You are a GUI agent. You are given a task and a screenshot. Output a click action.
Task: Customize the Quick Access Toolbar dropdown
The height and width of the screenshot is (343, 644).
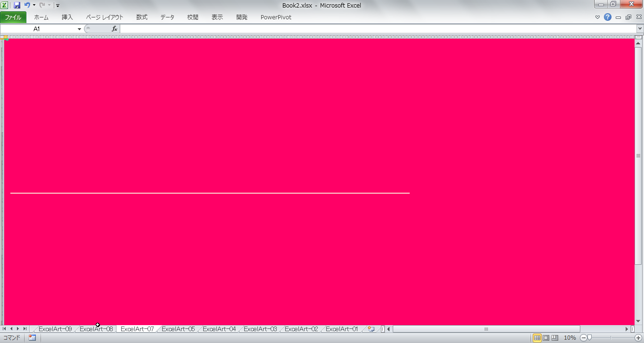coord(58,6)
